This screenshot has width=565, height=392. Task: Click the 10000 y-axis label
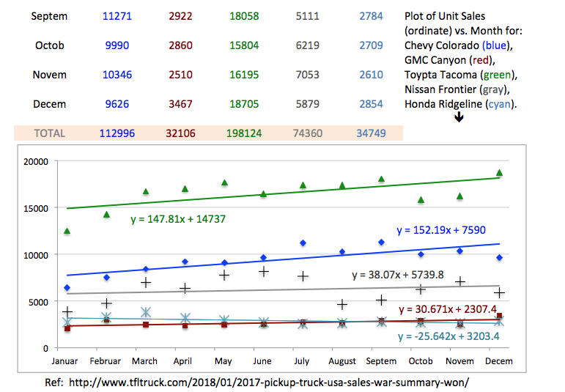(x=36, y=256)
